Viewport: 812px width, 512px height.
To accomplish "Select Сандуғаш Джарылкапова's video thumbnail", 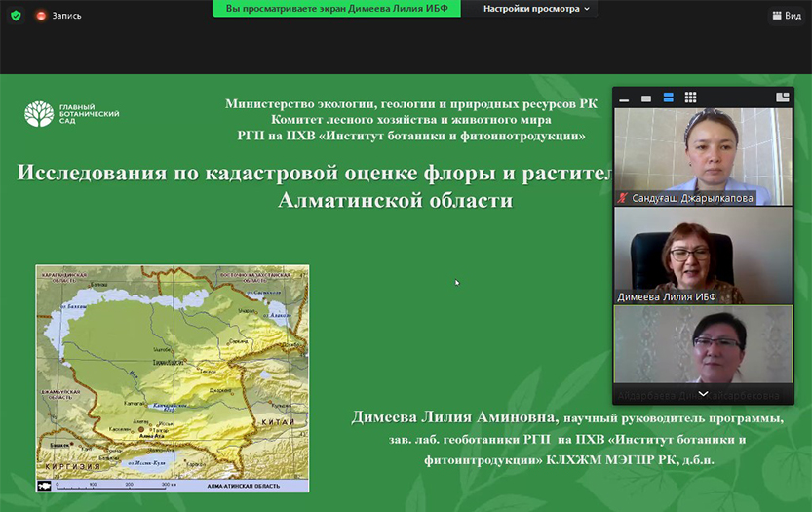I will tap(703, 151).
